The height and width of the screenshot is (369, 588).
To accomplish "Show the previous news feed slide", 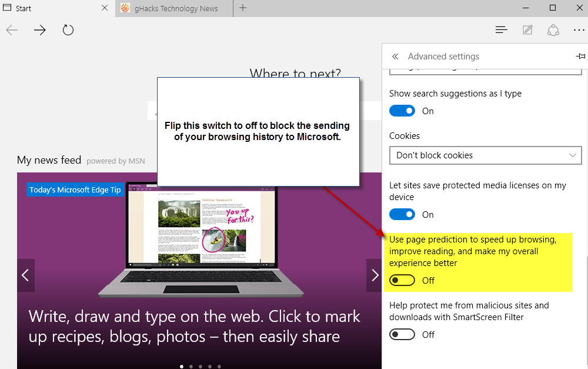I will [x=25, y=275].
